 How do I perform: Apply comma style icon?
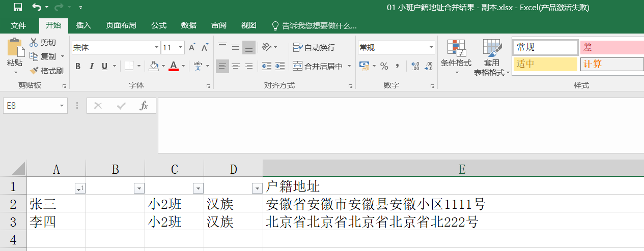tap(397, 66)
